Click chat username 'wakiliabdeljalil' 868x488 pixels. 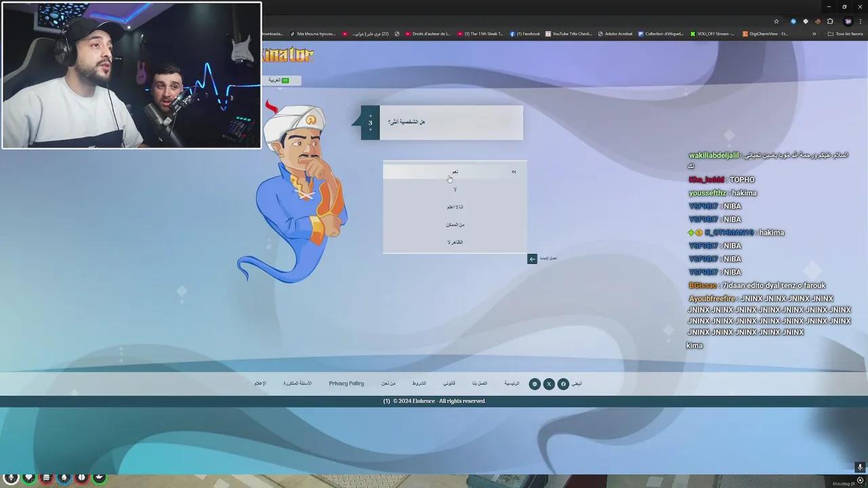tap(714, 156)
